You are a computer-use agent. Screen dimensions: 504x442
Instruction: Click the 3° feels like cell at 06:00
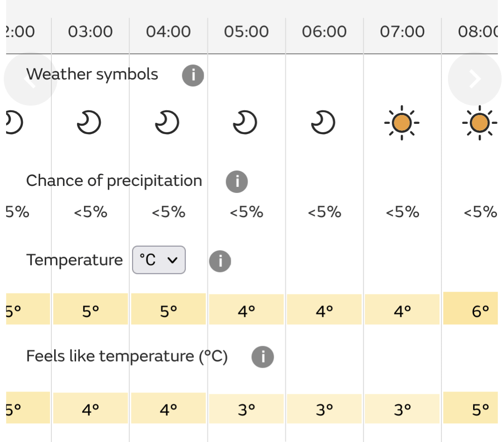coord(324,408)
